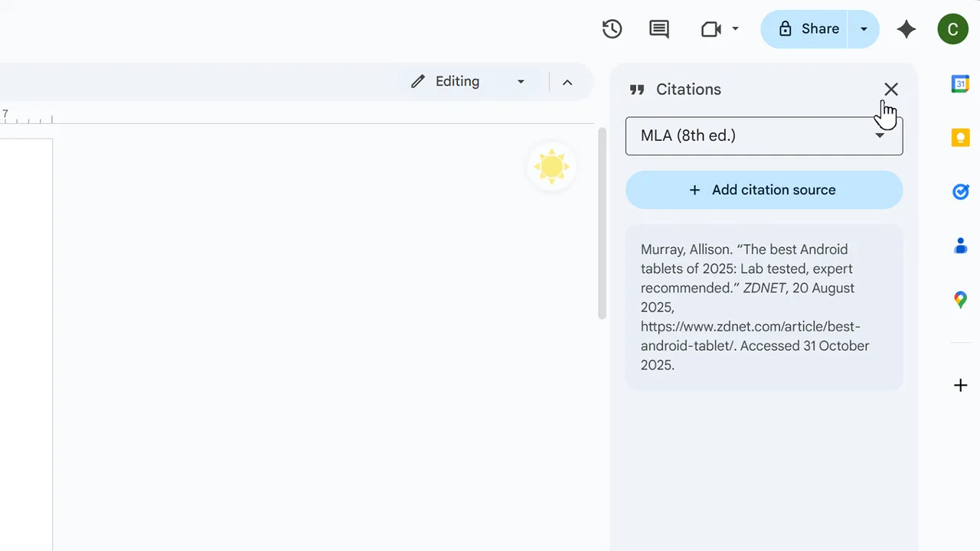Click Add citation source
This screenshot has width=980, height=551.
(x=764, y=190)
